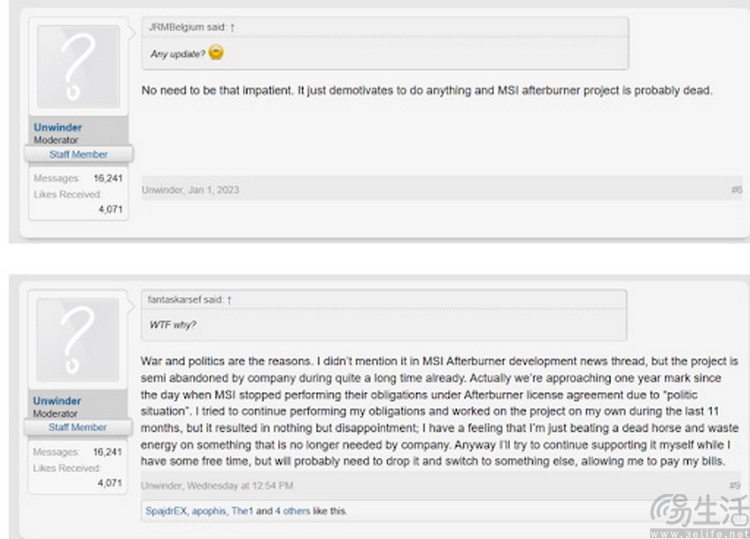Click the arrow beside fantaskarsef said
The height and width of the screenshot is (539, 750).
click(229, 298)
